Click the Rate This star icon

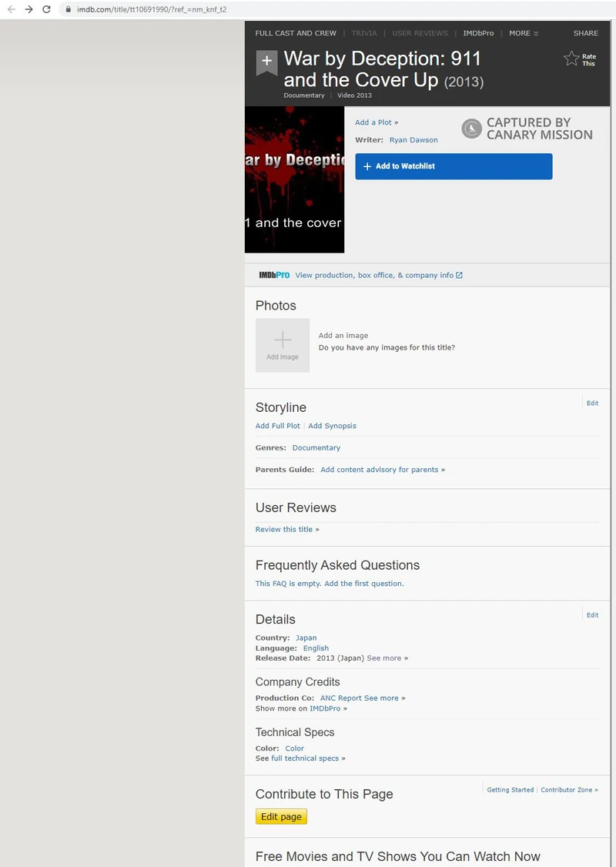point(571,59)
